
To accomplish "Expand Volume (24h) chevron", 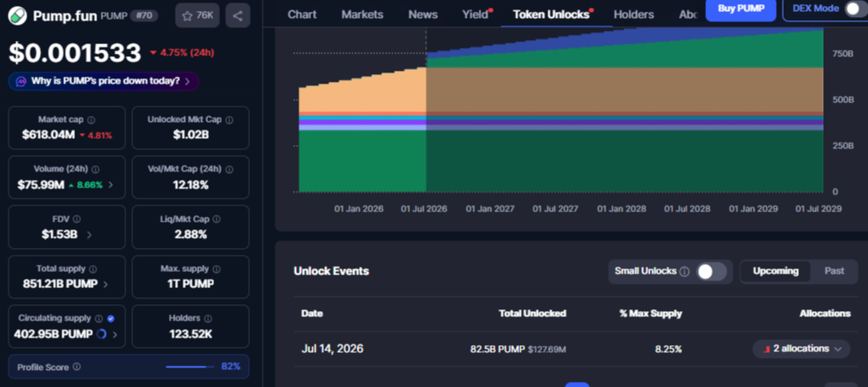I will [110, 185].
